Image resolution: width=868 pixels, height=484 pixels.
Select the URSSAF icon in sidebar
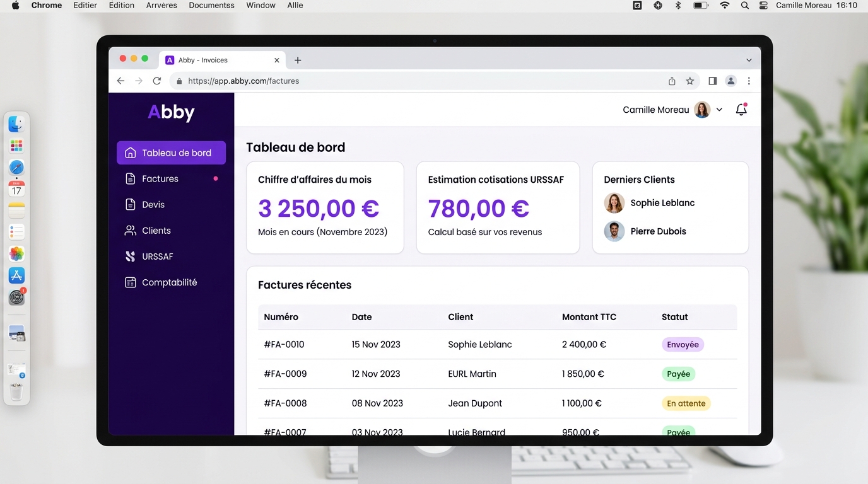tap(131, 256)
